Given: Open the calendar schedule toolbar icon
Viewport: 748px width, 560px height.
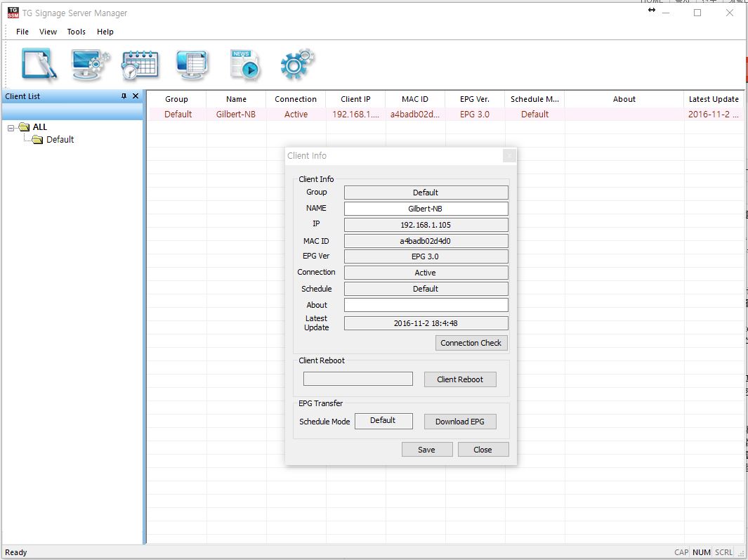Looking at the screenshot, I should point(140,65).
